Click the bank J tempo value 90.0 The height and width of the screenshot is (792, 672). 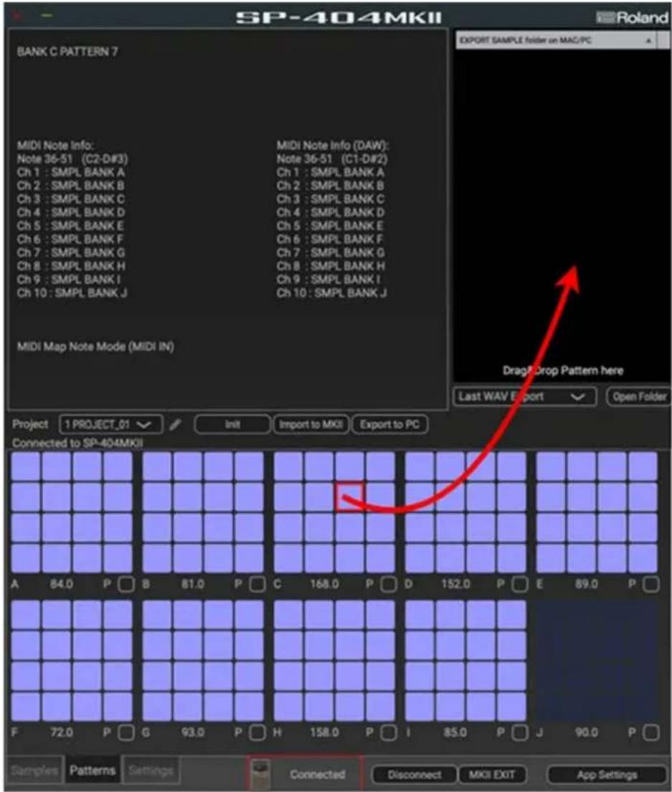coord(587,732)
